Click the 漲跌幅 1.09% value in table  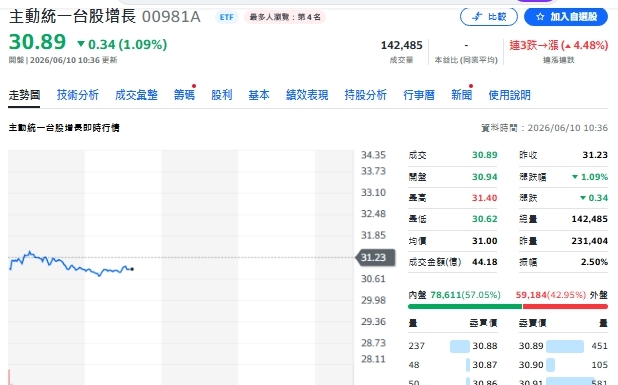(x=590, y=177)
